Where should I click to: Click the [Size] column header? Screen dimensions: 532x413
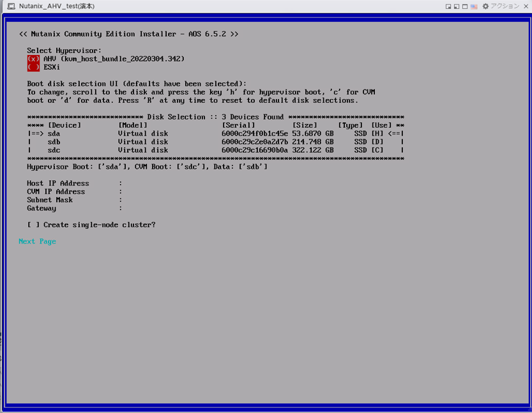(x=305, y=125)
